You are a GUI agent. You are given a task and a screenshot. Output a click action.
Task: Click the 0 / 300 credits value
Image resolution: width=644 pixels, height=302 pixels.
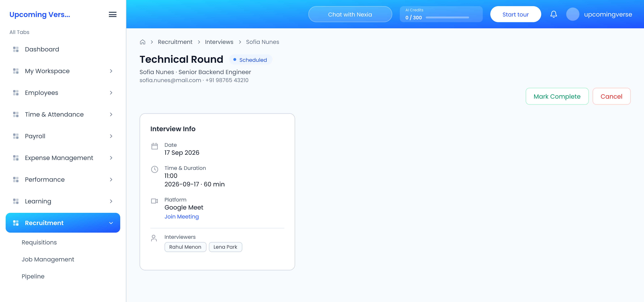pyautogui.click(x=413, y=17)
